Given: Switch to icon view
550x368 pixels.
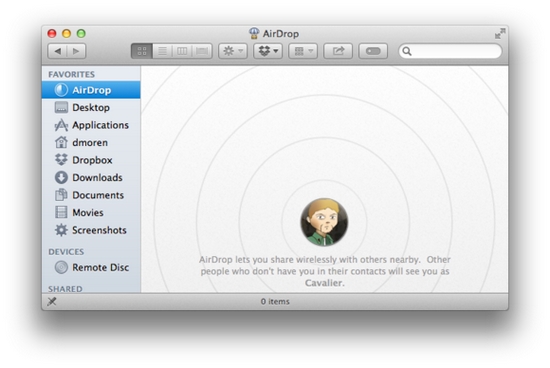Looking at the screenshot, I should coord(142,51).
